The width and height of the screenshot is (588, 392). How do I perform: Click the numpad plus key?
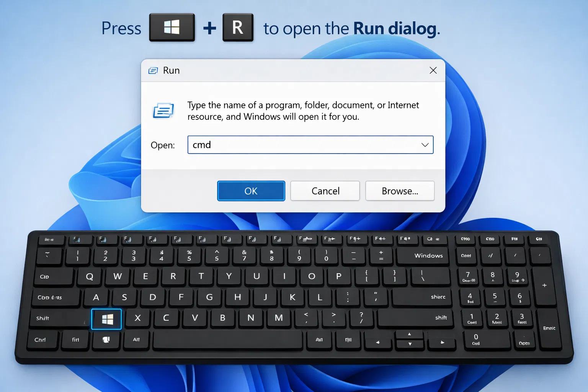click(x=544, y=286)
